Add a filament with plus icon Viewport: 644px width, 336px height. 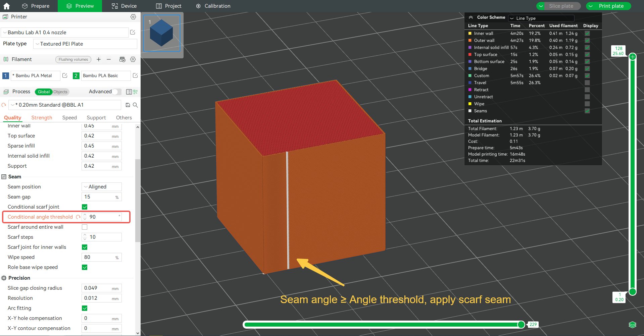[x=99, y=59]
